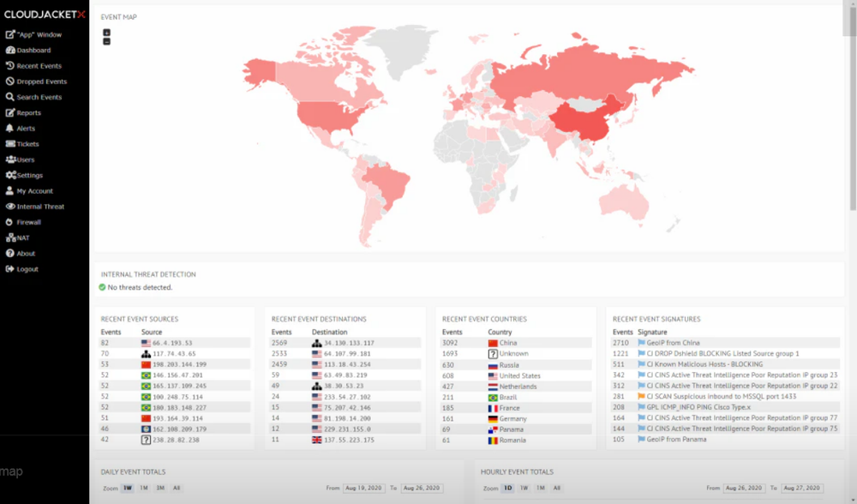Click signature GPL ICMP_INFO PING Cisco Type.x
The height and width of the screenshot is (504, 857).
click(698, 407)
